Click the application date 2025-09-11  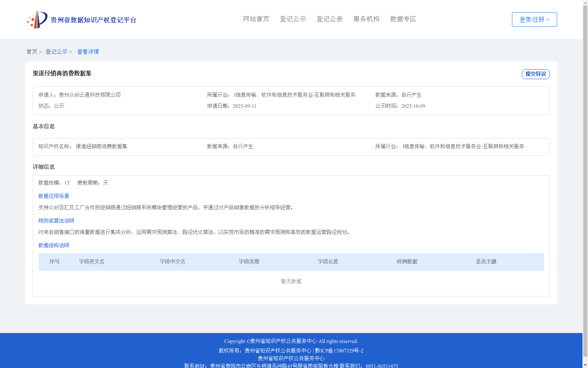coord(244,106)
